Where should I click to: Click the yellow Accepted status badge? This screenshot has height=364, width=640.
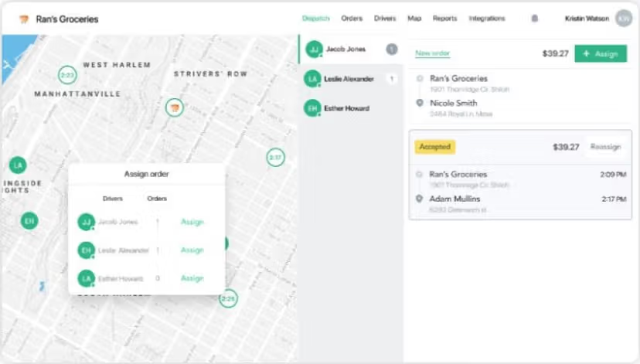pyautogui.click(x=435, y=147)
